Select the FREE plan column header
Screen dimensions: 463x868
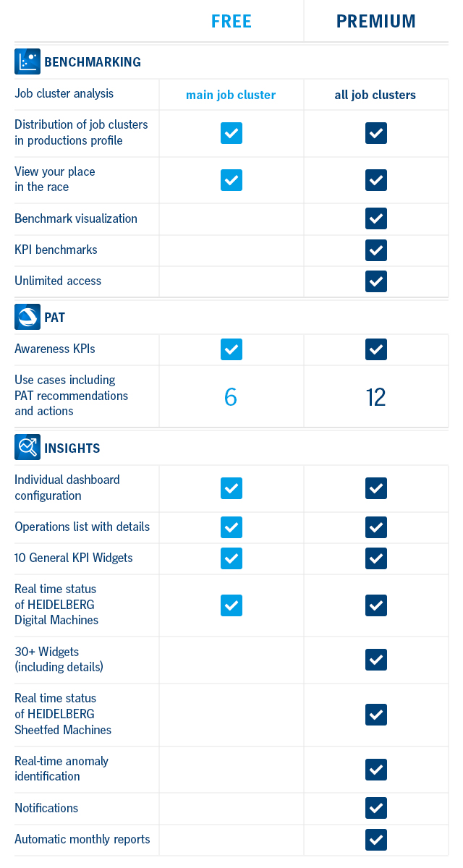(x=231, y=22)
